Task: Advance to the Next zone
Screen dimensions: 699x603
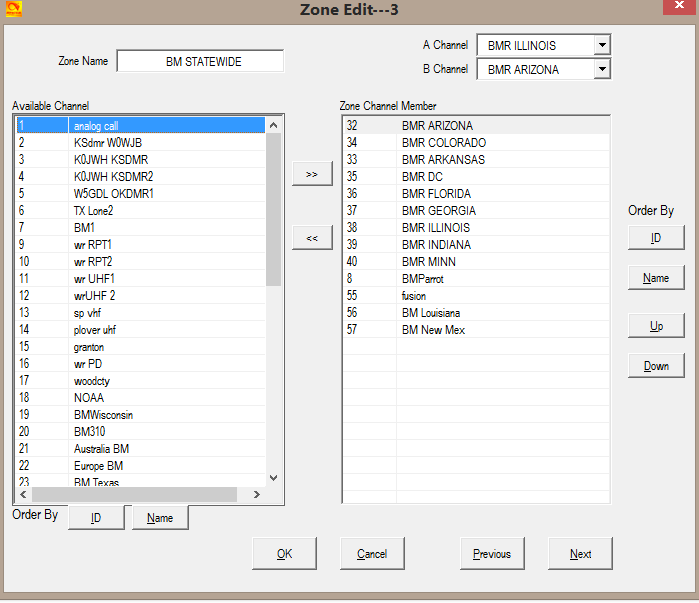Action: coord(580,554)
